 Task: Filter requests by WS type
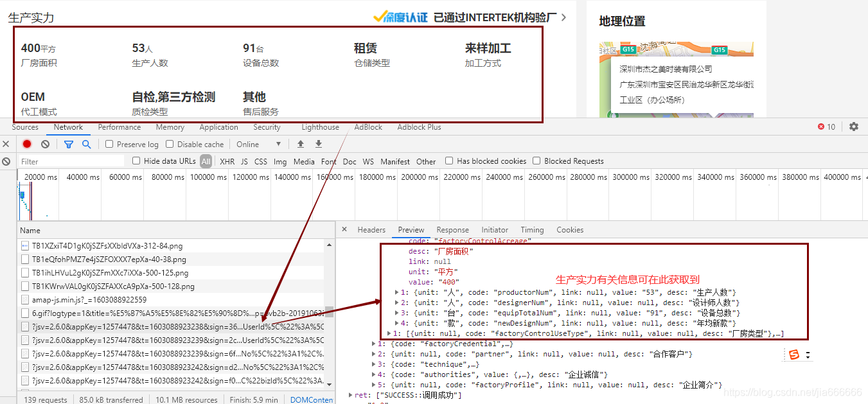point(368,162)
